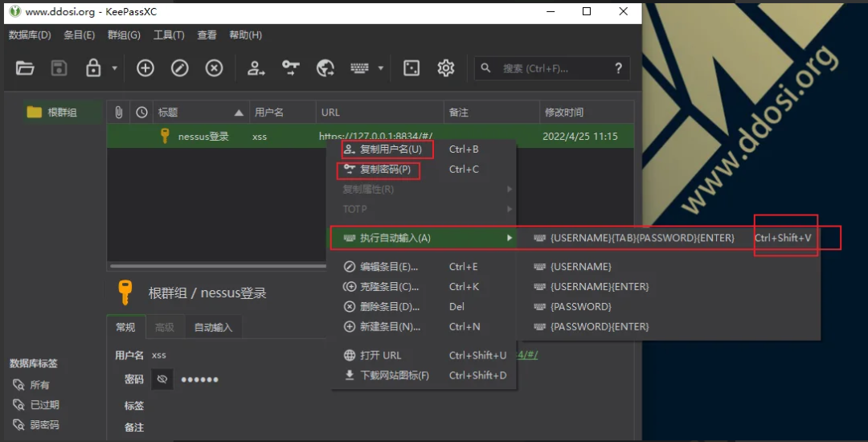The image size is (868, 442).
Task: Choose 新建条目(N)... in context menu
Action: (424, 326)
